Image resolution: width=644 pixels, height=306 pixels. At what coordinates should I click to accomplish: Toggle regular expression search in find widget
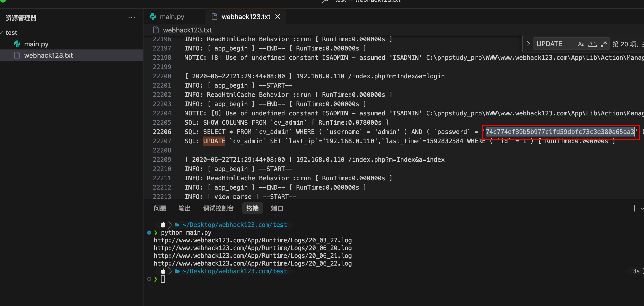604,44
